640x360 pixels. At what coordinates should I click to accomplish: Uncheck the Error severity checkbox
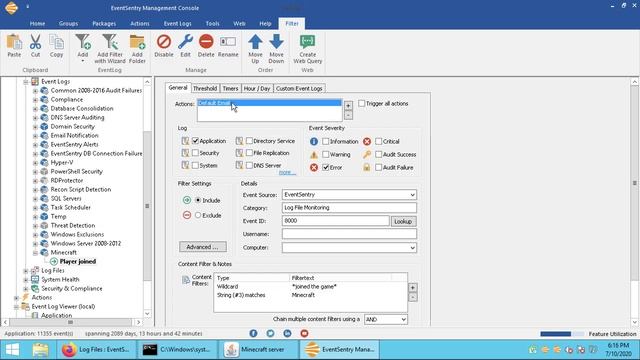pyautogui.click(x=325, y=168)
